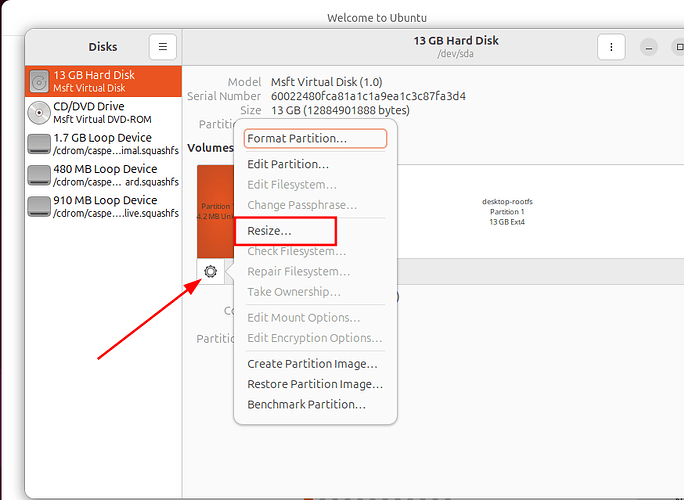The height and width of the screenshot is (500, 684).
Task: Open Benchmark Partition… from the menu
Action: tap(306, 405)
